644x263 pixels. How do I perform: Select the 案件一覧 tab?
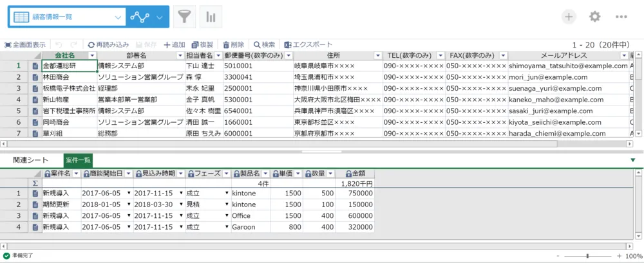pos(78,159)
